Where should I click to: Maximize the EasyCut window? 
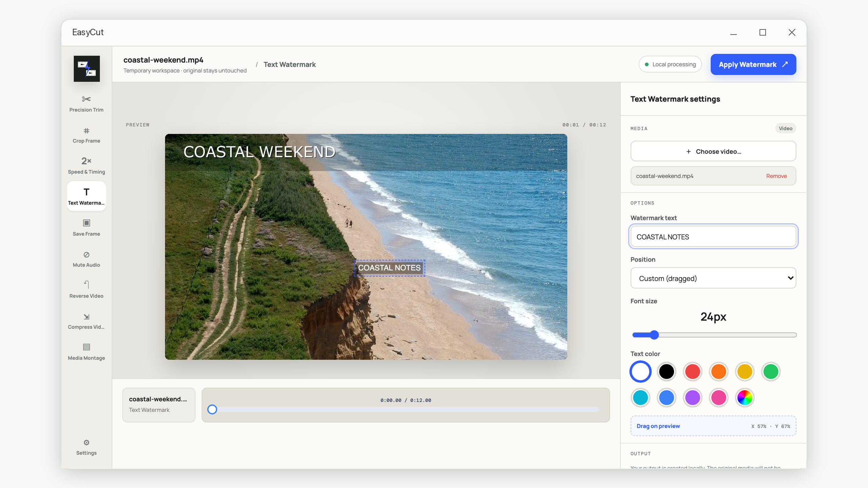click(x=763, y=33)
